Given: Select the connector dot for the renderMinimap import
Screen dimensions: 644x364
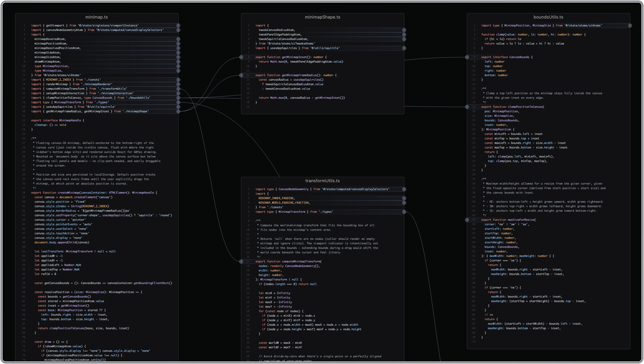Looking at the screenshot, I should 178,84.
